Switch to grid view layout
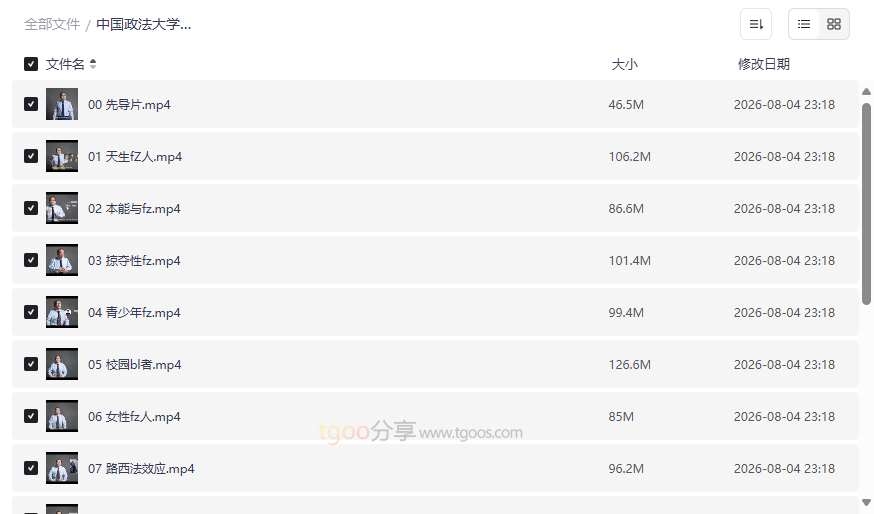Screen dimensions: 874x514 point(834,24)
